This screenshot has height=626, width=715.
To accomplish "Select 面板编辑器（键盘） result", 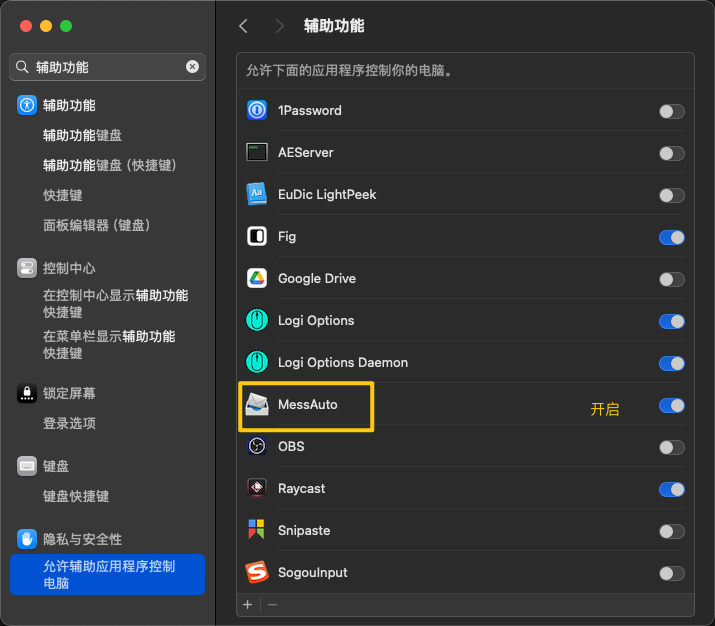I will point(97,225).
